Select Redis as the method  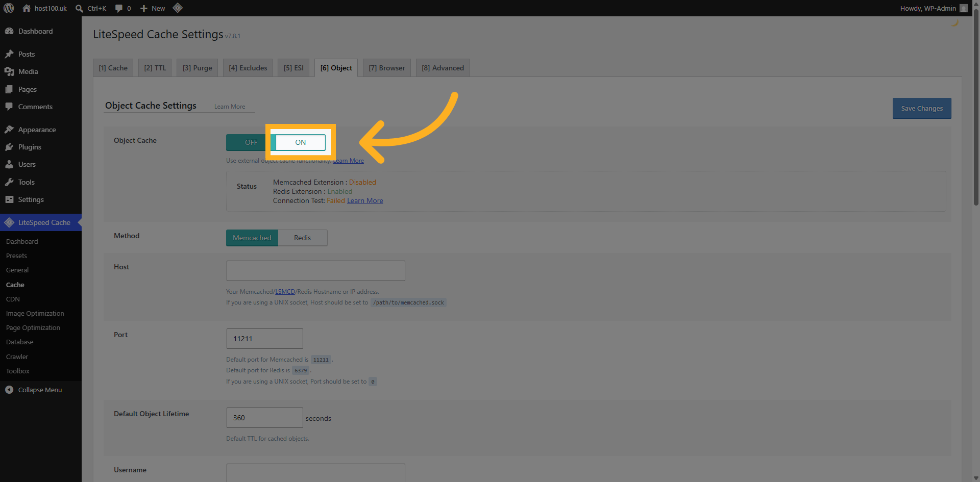(303, 238)
